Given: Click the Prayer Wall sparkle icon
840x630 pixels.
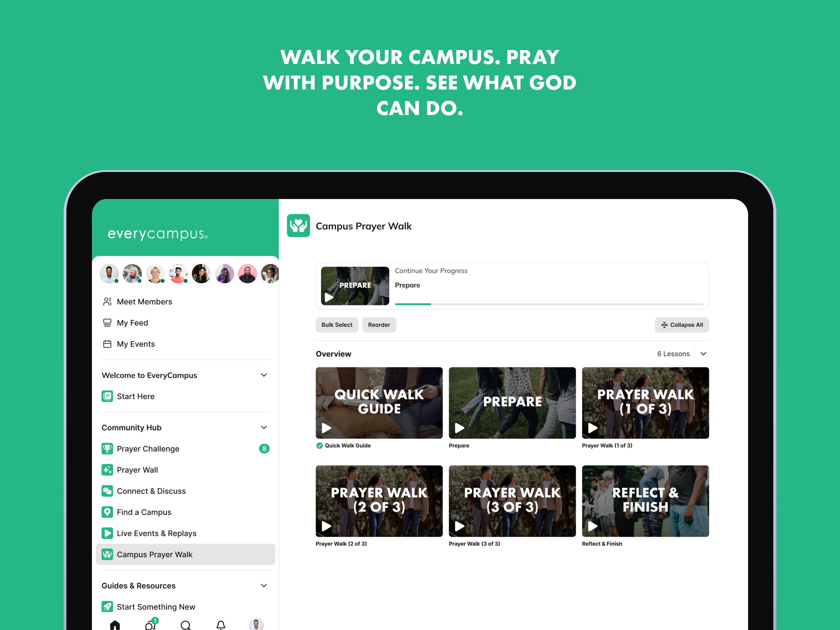Looking at the screenshot, I should [107, 470].
